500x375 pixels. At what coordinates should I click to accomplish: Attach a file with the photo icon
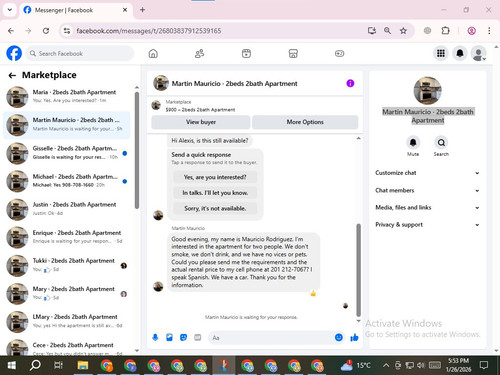point(169,338)
